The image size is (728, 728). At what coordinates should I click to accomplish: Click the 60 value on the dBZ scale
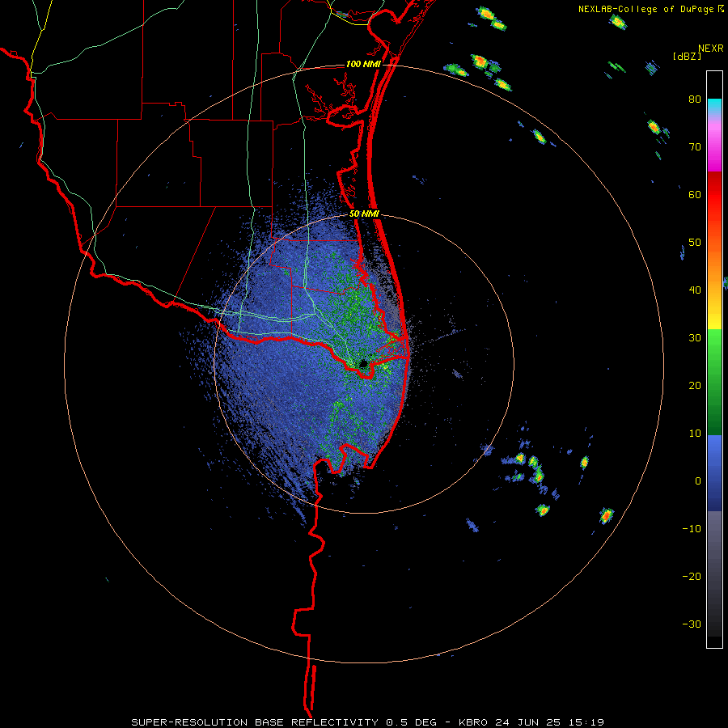point(695,194)
